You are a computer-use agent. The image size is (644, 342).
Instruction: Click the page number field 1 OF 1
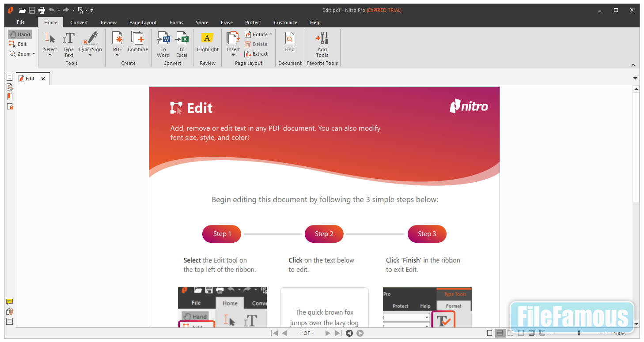pos(307,333)
